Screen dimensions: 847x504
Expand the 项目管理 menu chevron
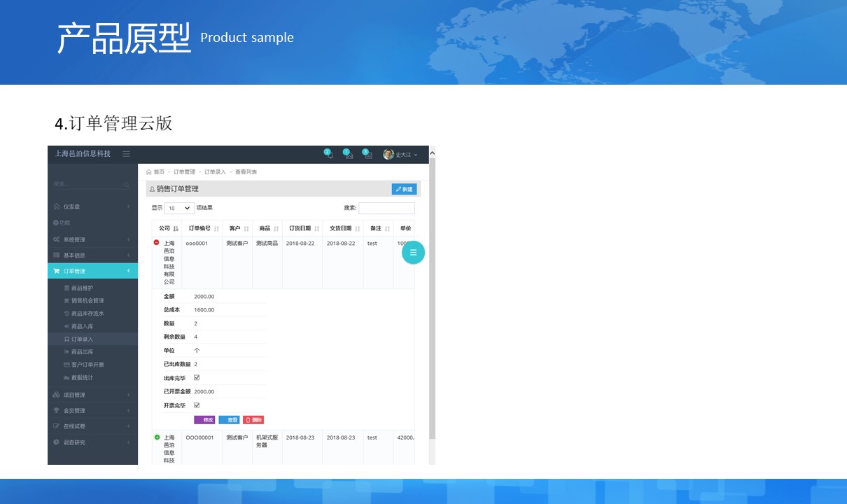coord(129,395)
